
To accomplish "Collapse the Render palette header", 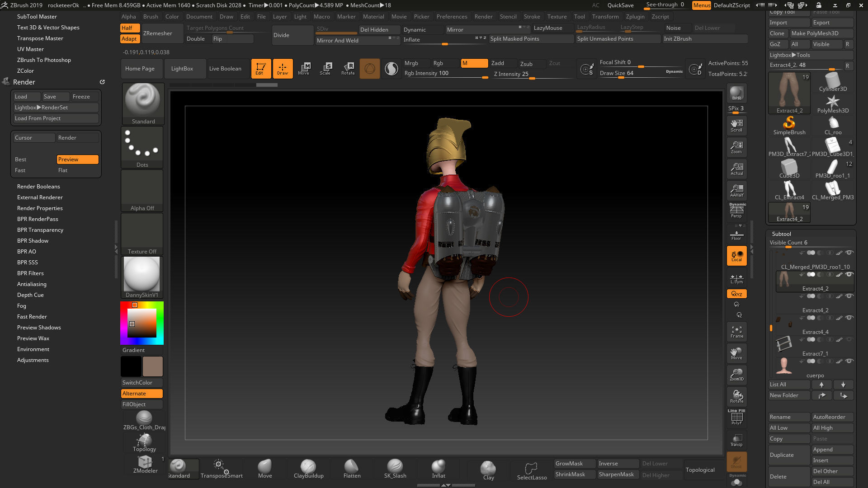I will tap(24, 82).
